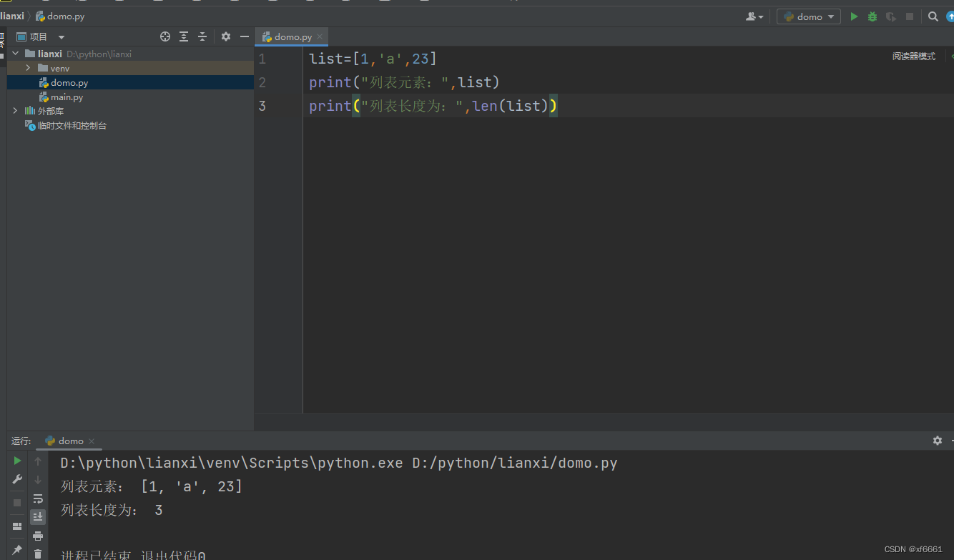The image size is (954, 560).
Task: Click lianxi in the breadcrumb bar
Action: 12,16
